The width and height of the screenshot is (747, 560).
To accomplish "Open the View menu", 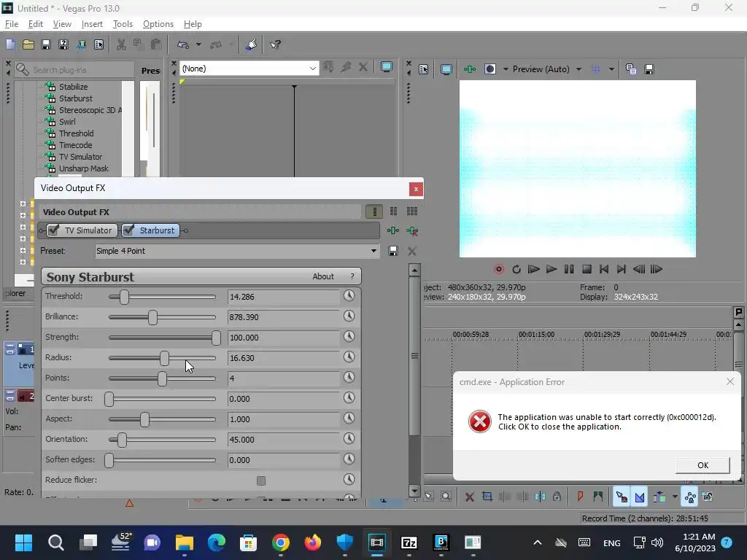I will [x=62, y=24].
